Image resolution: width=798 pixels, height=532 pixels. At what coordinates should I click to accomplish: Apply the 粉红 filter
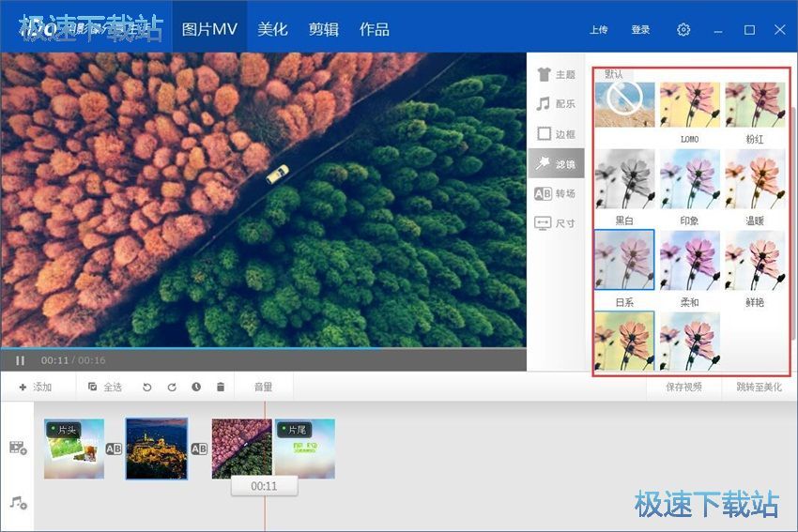(755, 104)
